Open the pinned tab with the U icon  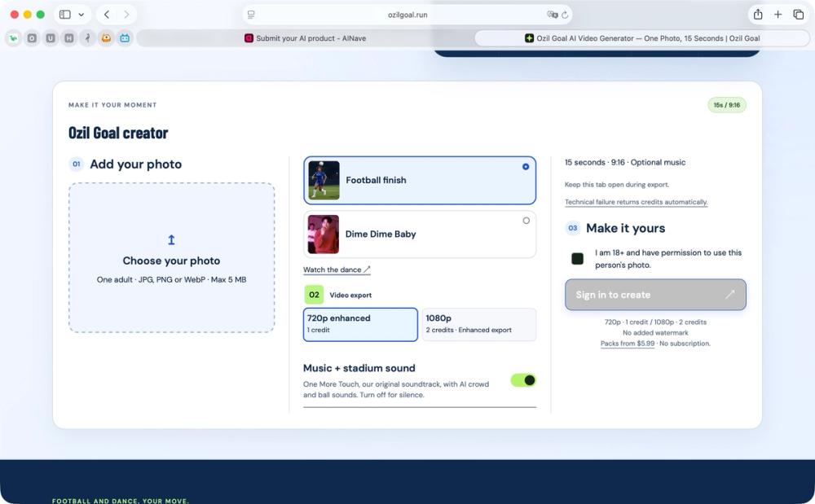tap(51, 38)
